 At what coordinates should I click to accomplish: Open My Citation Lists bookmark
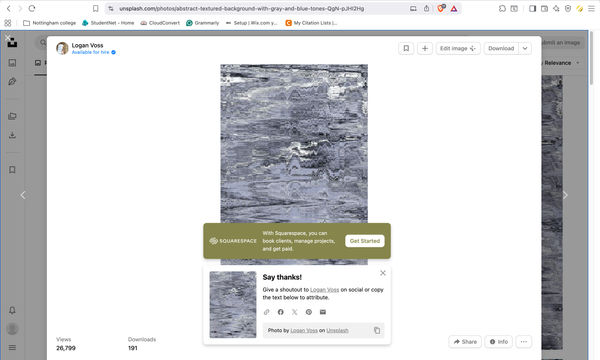(x=311, y=23)
